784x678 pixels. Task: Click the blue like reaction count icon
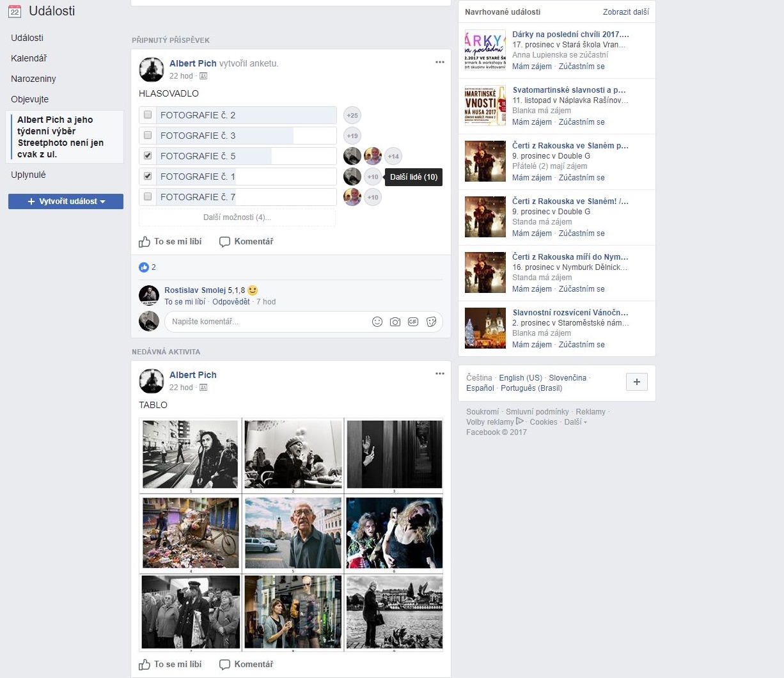(144, 267)
